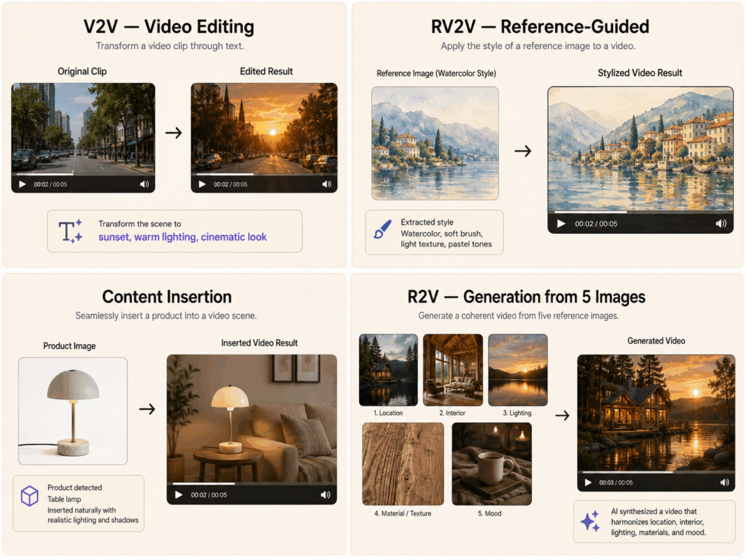Viewport: 747px width, 560px height.
Task: Click the Extracted style label
Action: click(x=427, y=222)
